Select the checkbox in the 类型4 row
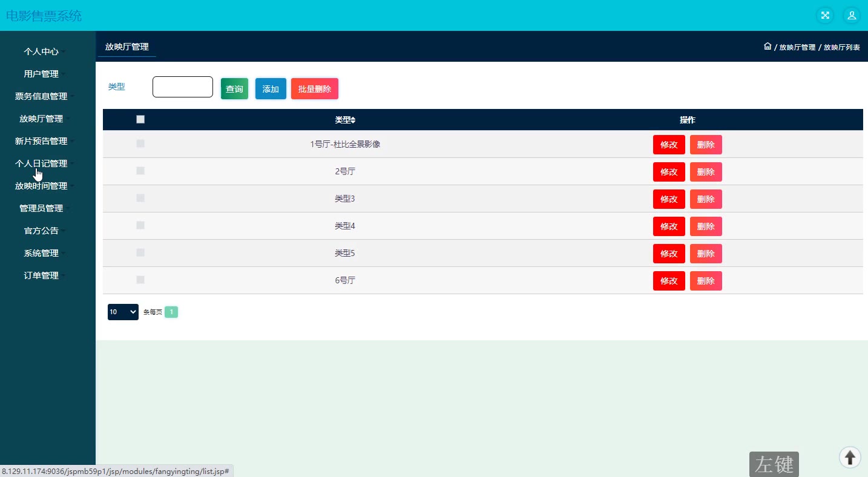Image resolution: width=868 pixels, height=477 pixels. click(x=140, y=225)
